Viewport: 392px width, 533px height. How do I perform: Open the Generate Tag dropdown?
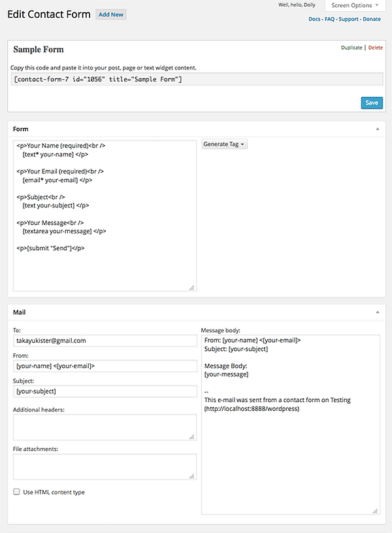(224, 145)
